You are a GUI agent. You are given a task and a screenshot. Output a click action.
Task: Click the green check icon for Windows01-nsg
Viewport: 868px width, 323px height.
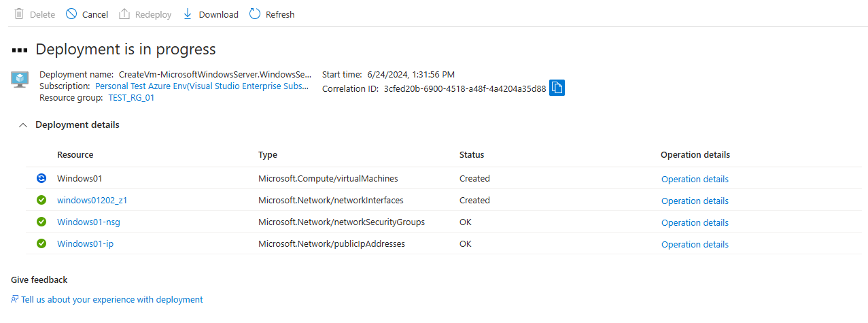pos(41,222)
